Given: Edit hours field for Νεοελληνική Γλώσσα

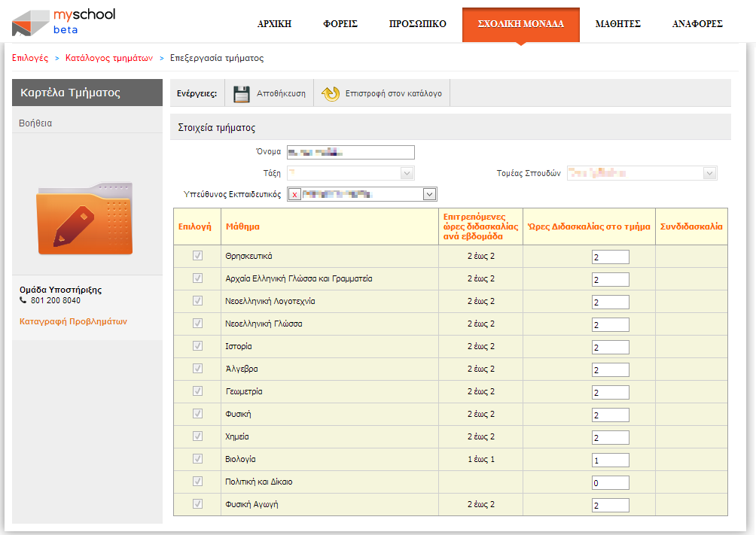Looking at the screenshot, I should [611, 325].
